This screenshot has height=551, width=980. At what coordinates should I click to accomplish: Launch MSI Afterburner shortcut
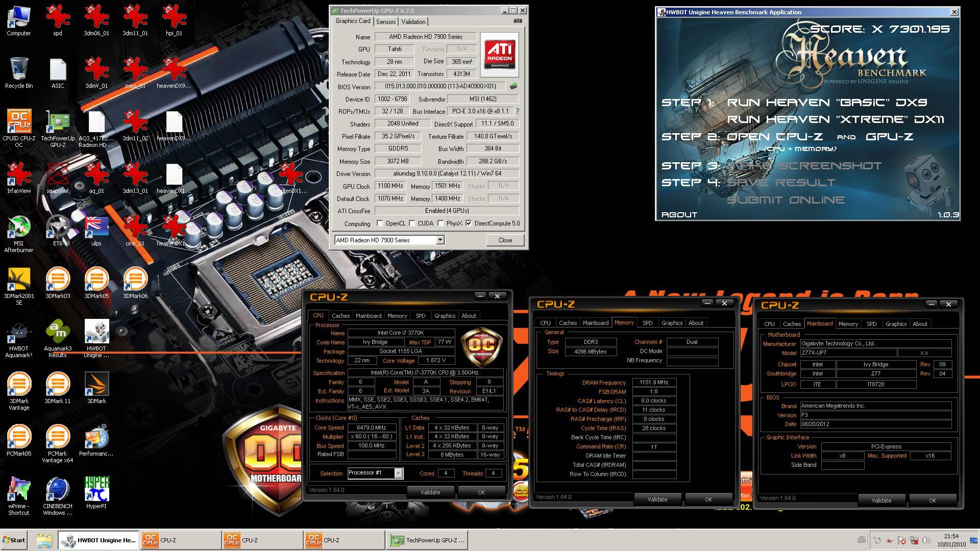18,234
